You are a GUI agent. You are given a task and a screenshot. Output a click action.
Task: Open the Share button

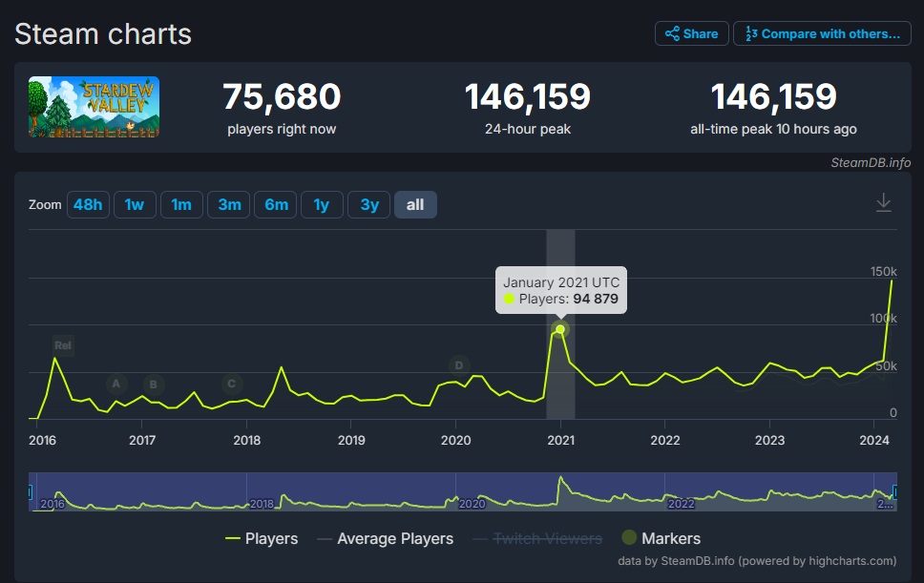tap(691, 33)
